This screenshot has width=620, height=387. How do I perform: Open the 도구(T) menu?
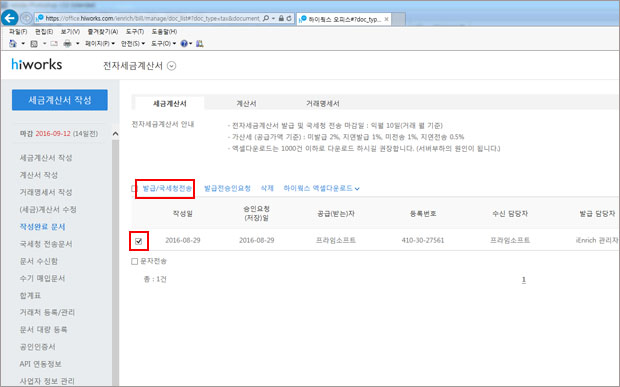click(135, 32)
